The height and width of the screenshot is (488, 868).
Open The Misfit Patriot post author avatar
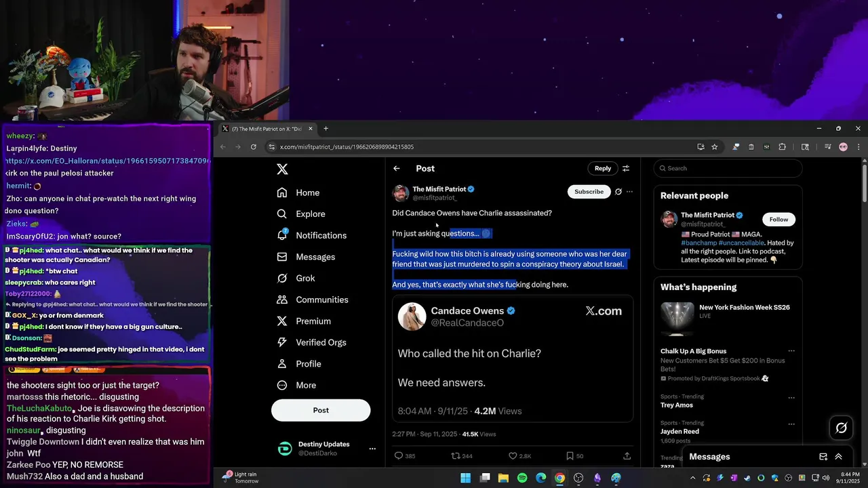pyautogui.click(x=401, y=193)
